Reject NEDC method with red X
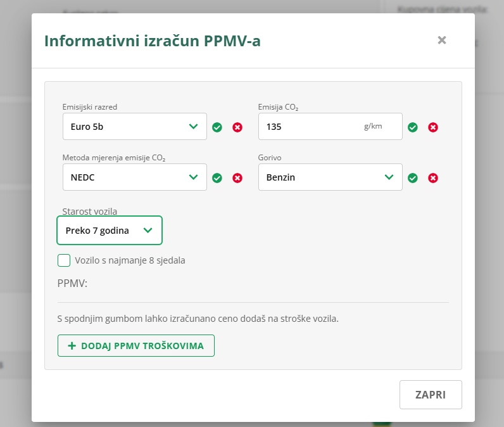Image resolution: width=504 pixels, height=427 pixels. (x=237, y=178)
